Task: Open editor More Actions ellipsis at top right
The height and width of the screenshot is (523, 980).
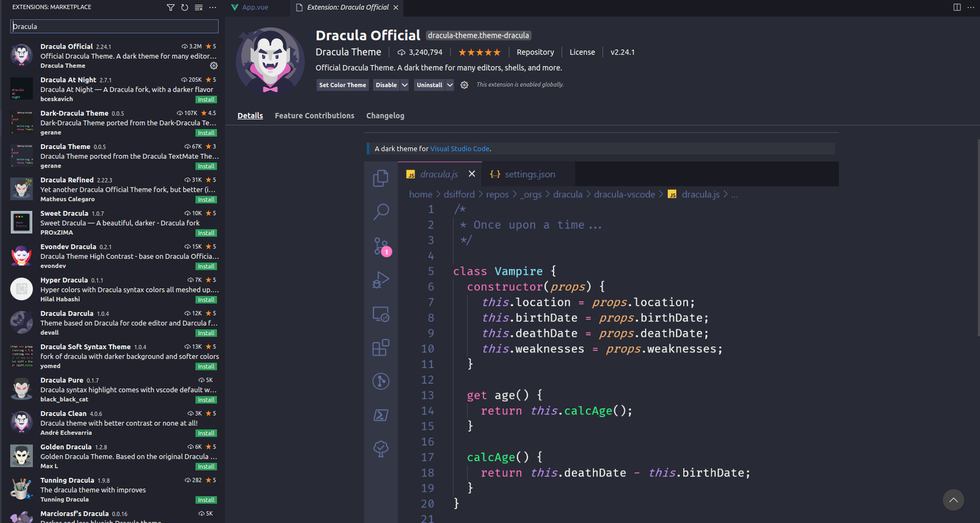Action: 971,8
